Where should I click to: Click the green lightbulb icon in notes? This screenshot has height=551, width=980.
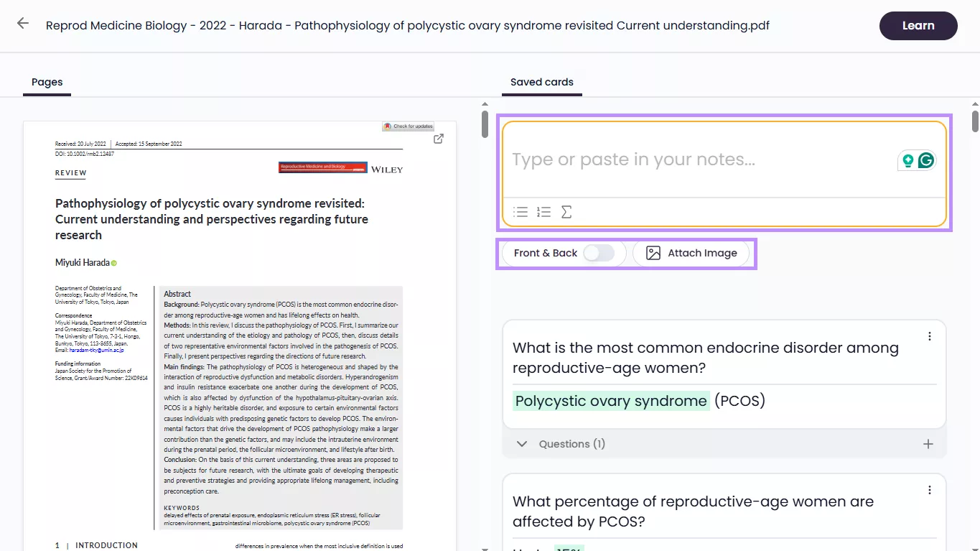pyautogui.click(x=908, y=160)
